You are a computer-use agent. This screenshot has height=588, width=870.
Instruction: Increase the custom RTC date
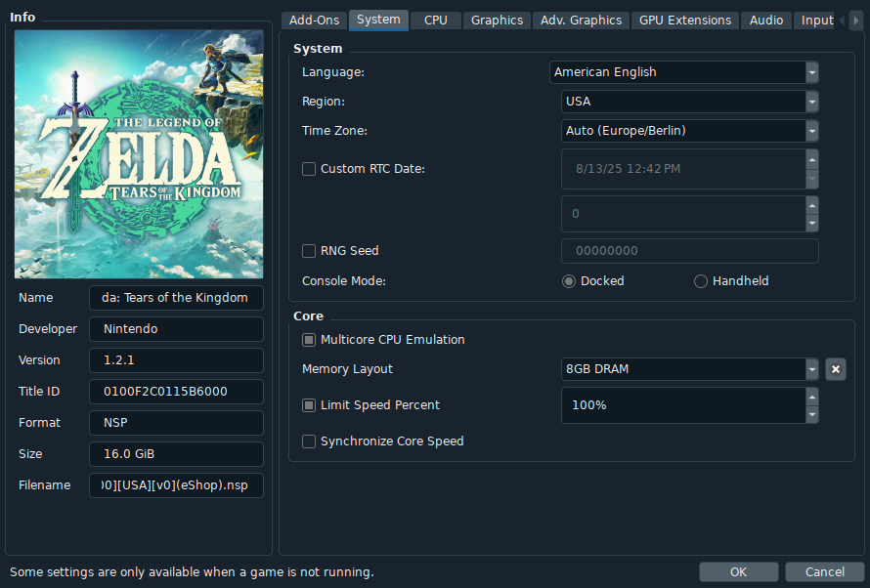(811, 159)
